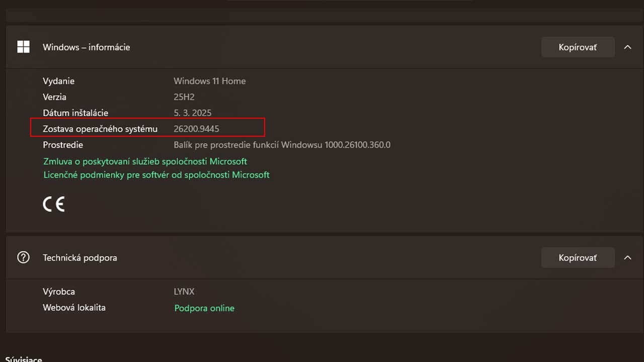Click the Windows logo icon
The height and width of the screenshot is (362, 644).
tap(23, 47)
